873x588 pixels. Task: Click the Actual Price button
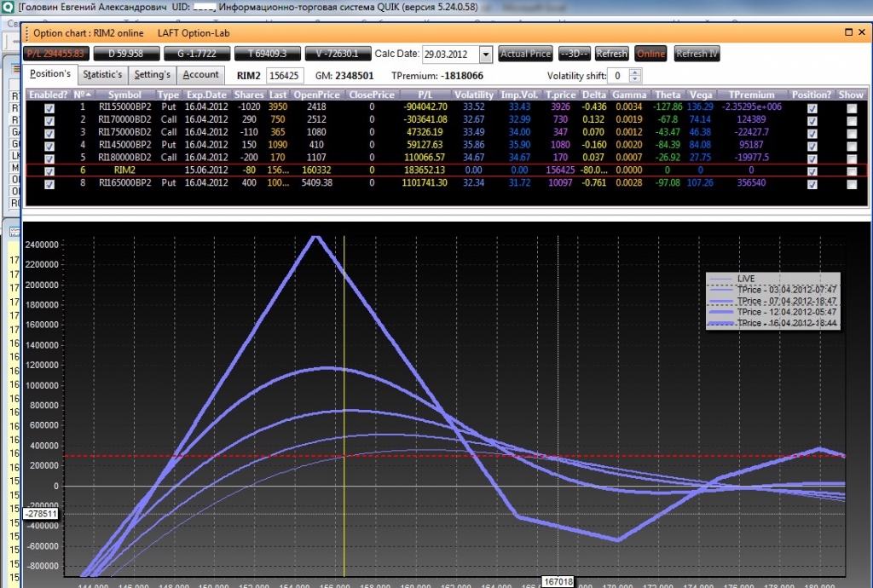[x=525, y=54]
